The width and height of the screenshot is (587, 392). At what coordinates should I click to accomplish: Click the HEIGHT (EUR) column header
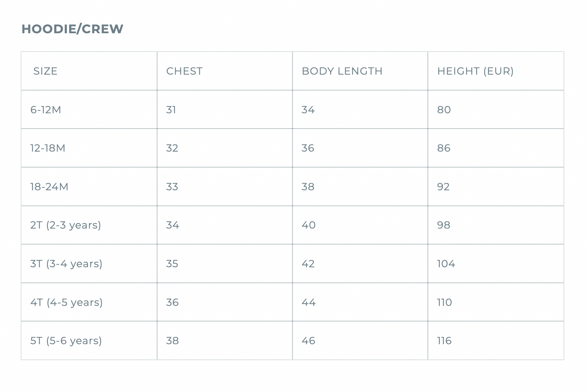click(x=475, y=71)
